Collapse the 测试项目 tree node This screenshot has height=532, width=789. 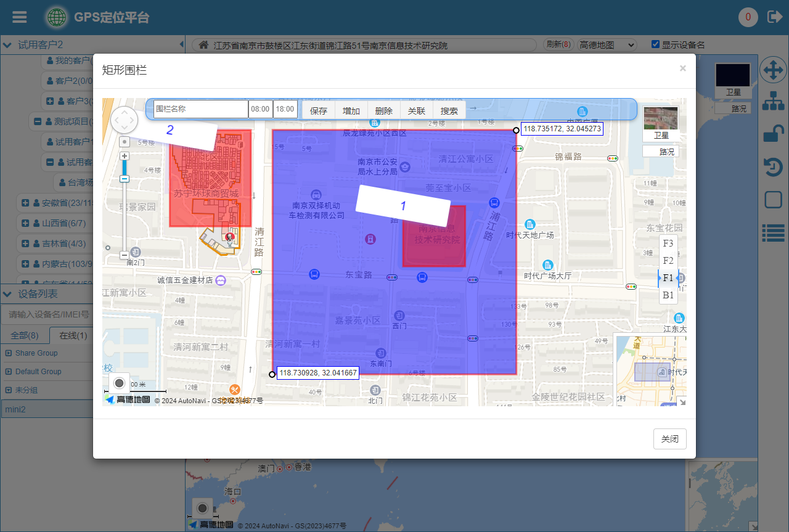[38, 121]
